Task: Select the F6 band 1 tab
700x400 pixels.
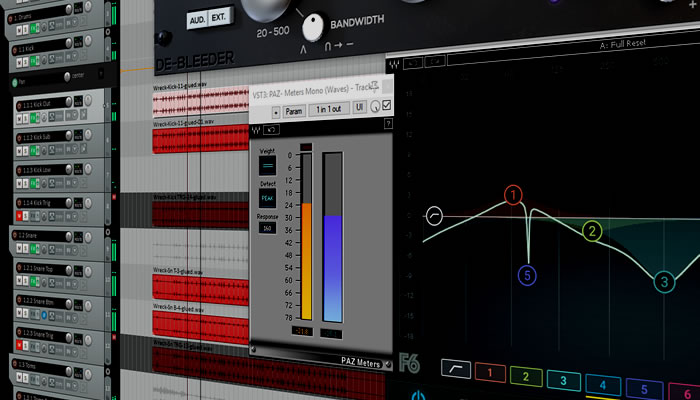Action: 490,373
